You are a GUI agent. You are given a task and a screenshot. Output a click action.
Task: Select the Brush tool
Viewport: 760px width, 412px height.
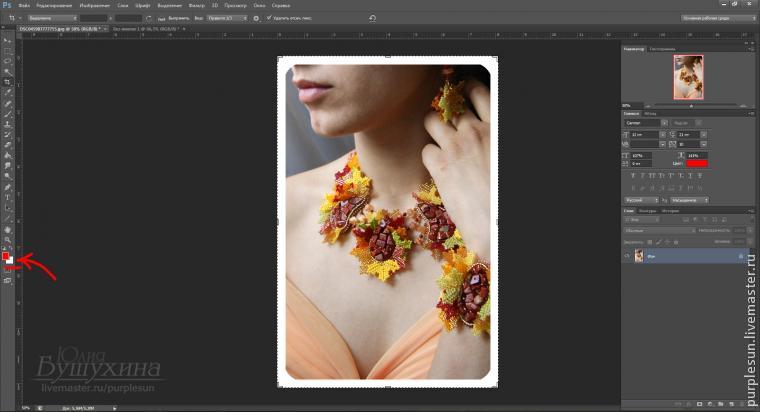[x=7, y=114]
